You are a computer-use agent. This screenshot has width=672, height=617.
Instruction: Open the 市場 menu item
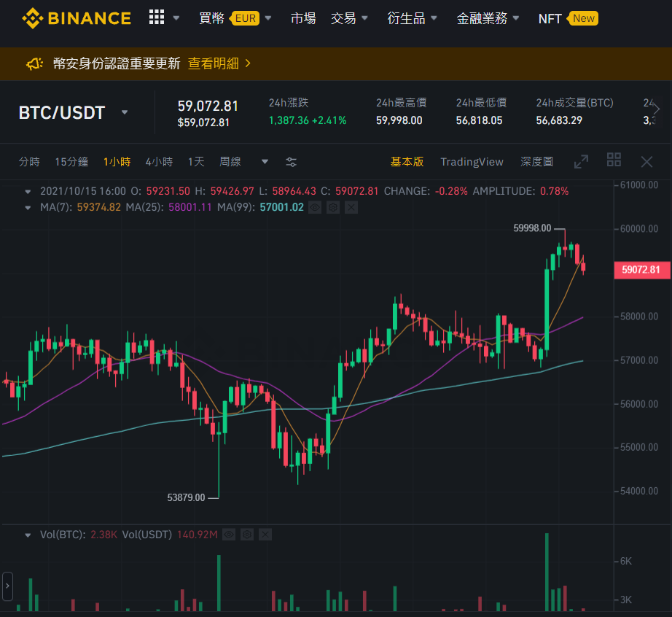point(303,18)
